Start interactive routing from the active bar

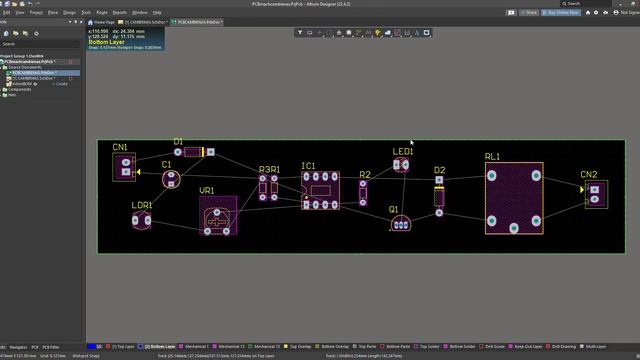click(358, 33)
